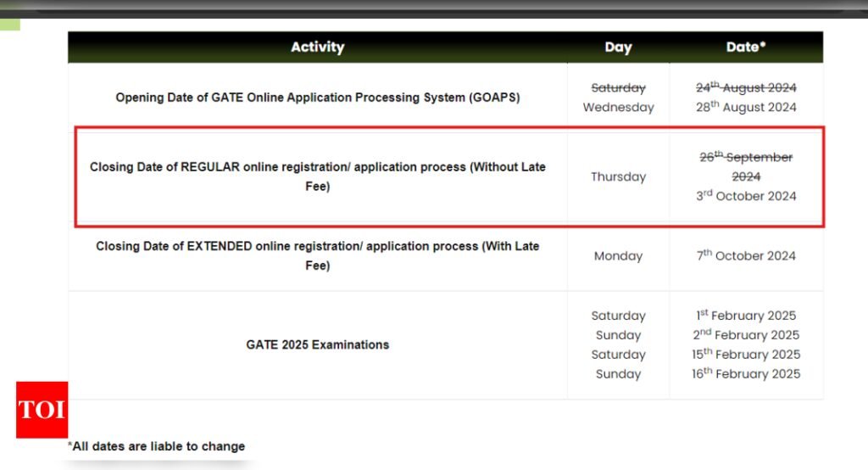Click the GATE 2025 Examinations cell
868x470 pixels.
point(318,344)
